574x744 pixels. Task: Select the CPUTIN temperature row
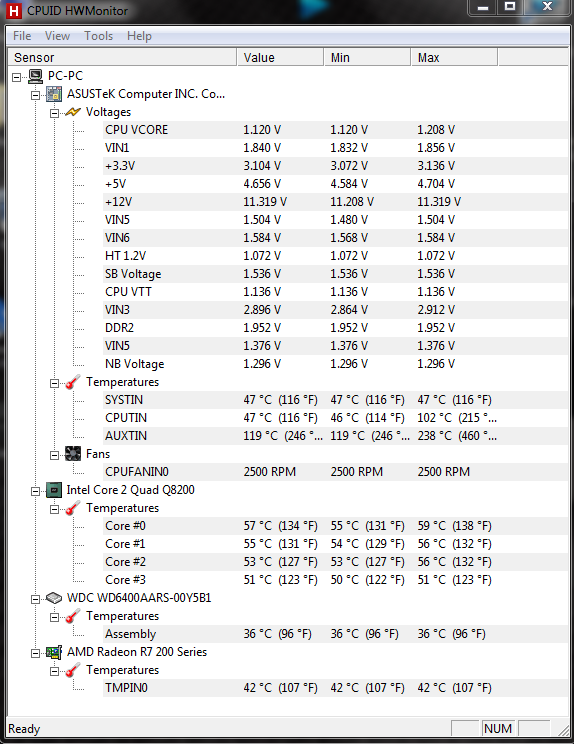(x=336, y=418)
